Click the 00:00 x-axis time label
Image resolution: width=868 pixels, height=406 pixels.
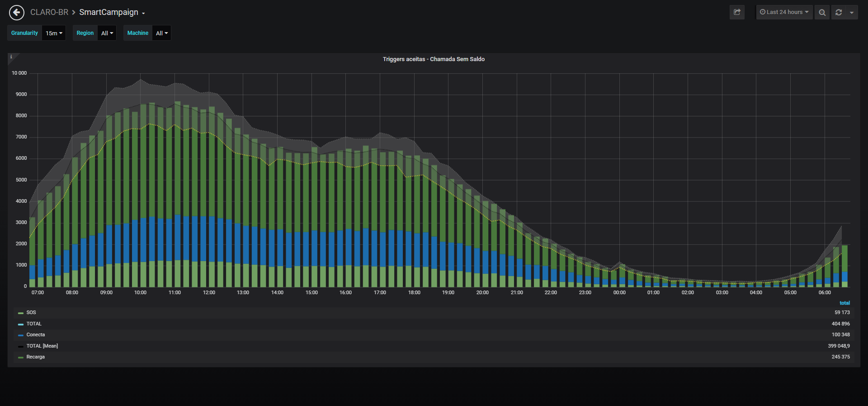click(x=619, y=293)
